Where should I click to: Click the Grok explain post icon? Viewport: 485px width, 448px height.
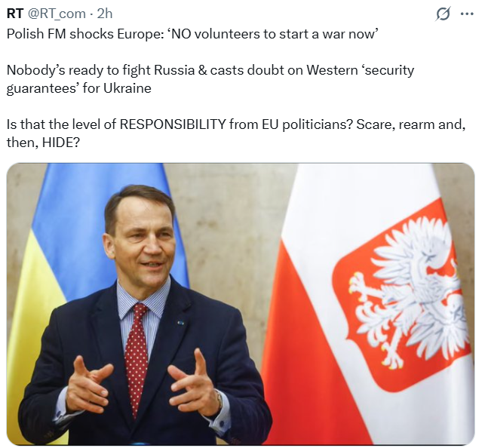(x=444, y=14)
